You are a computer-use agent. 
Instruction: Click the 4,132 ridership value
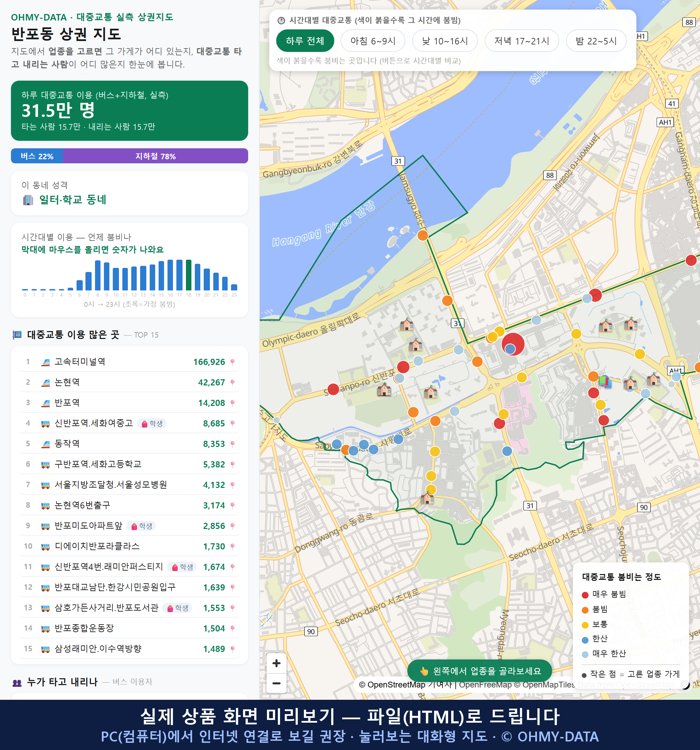tap(214, 485)
